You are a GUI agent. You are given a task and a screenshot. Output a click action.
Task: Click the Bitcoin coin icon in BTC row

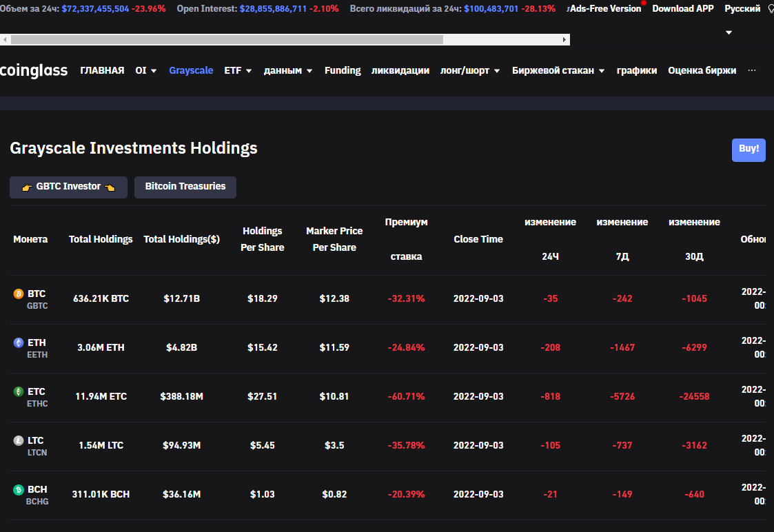(x=18, y=294)
